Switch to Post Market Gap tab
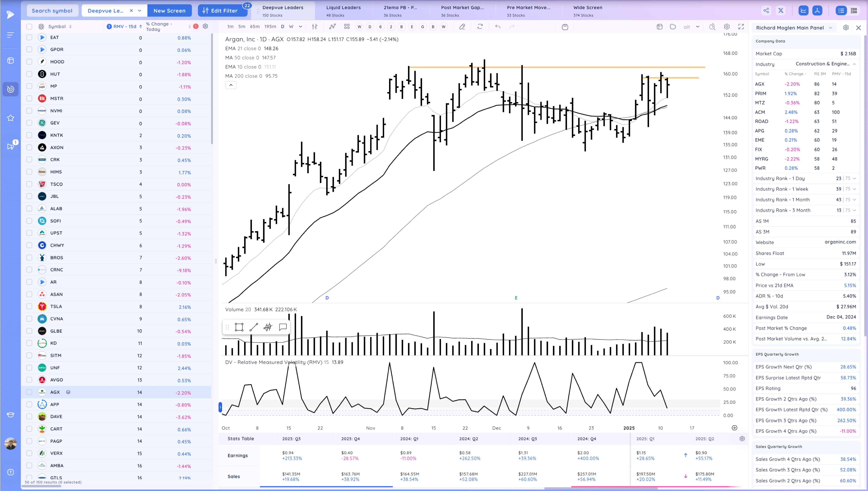Image resolution: width=868 pixels, height=491 pixels. 462,11
